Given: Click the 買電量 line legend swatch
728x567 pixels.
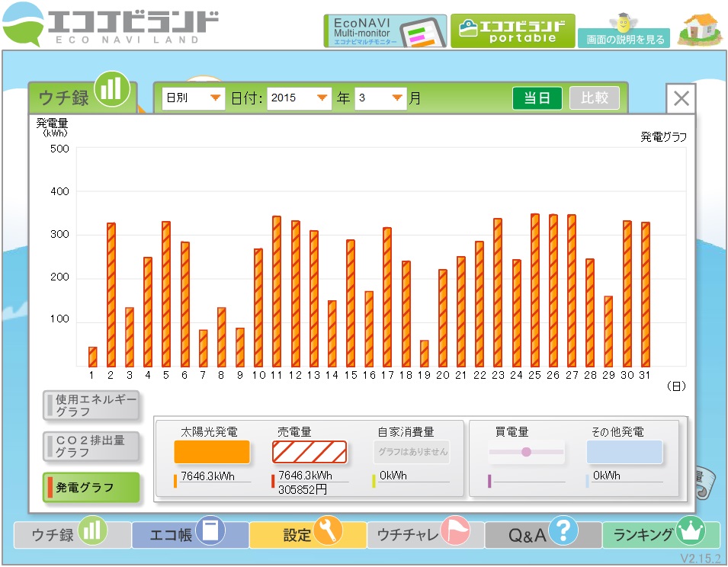Looking at the screenshot, I should pos(526,452).
